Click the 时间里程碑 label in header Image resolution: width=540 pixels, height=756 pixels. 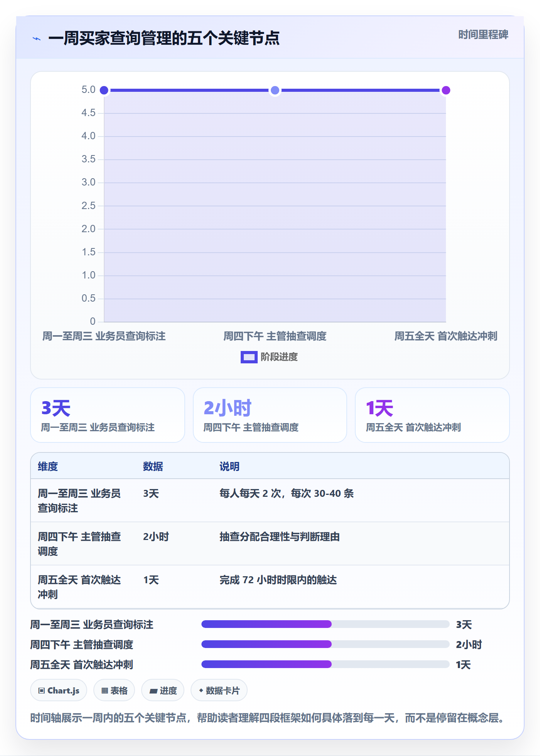tap(483, 35)
